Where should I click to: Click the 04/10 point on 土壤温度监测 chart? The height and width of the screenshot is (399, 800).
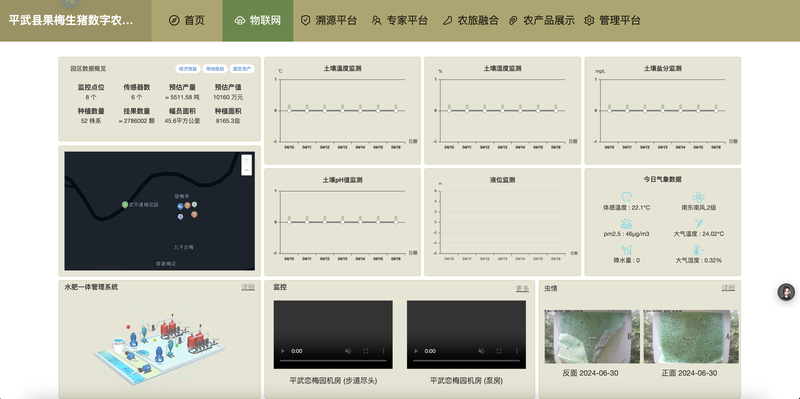[x=289, y=110]
